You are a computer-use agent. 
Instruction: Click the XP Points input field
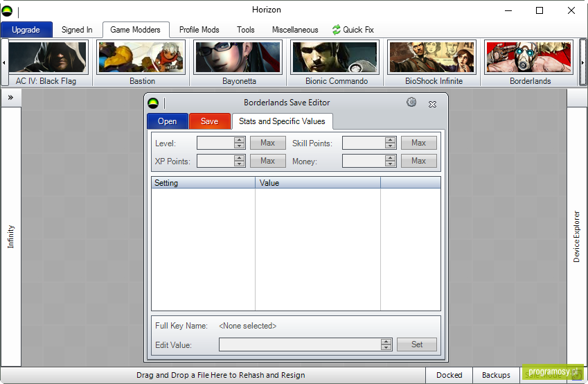(215, 161)
